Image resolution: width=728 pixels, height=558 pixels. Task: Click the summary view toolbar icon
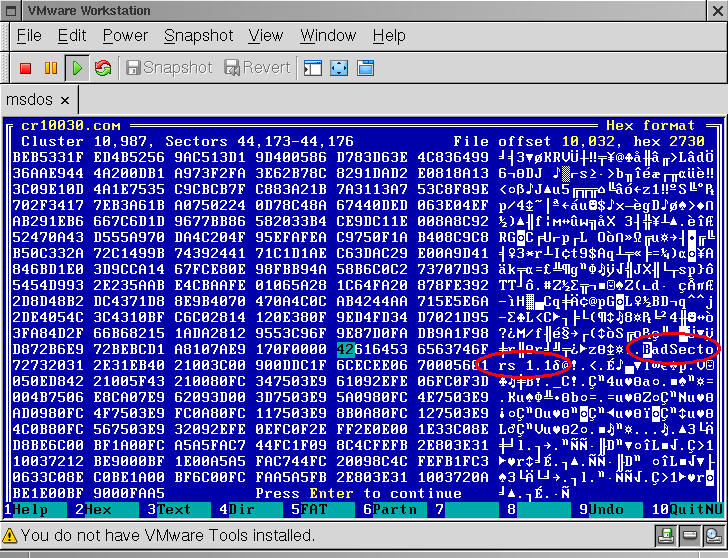[x=365, y=68]
